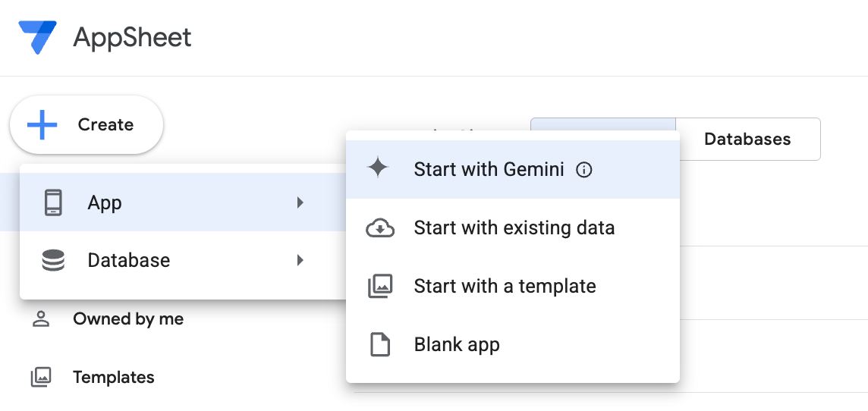Viewport: 868px width, 411px height.
Task: Click the blank page icon
Action: coord(379,344)
